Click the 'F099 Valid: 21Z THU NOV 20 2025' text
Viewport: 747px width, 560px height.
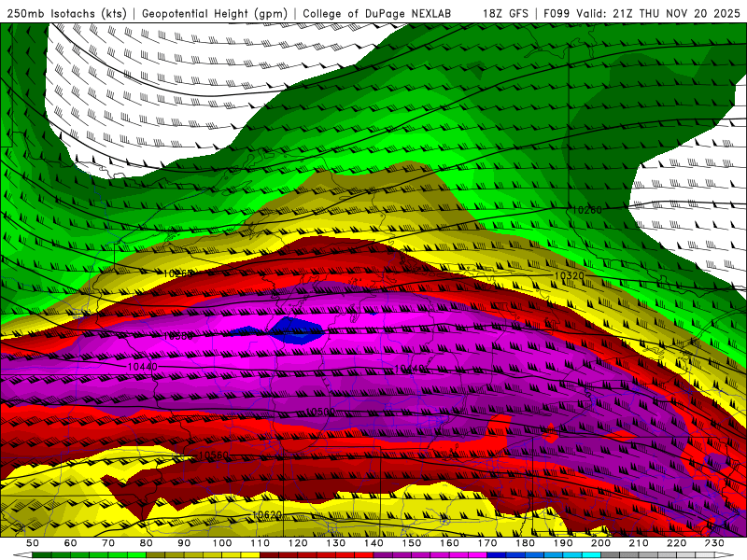pos(641,14)
